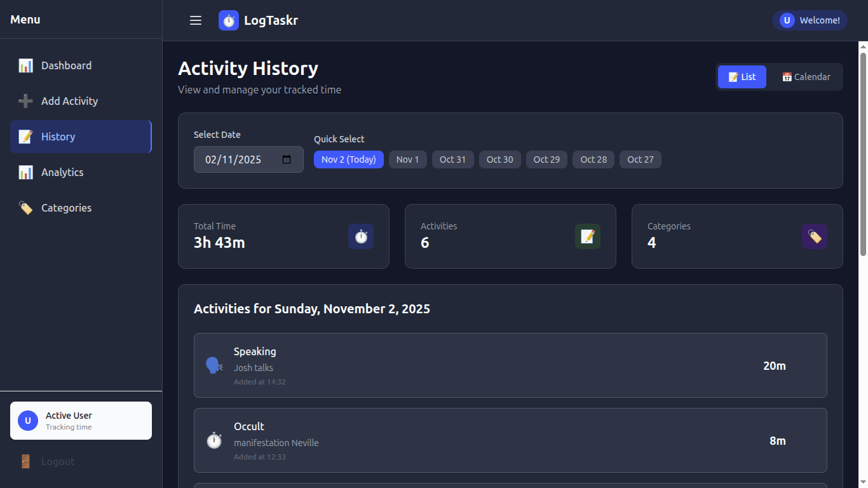Click the Logout option
The width and height of the screenshot is (868, 488).
pyautogui.click(x=49, y=461)
